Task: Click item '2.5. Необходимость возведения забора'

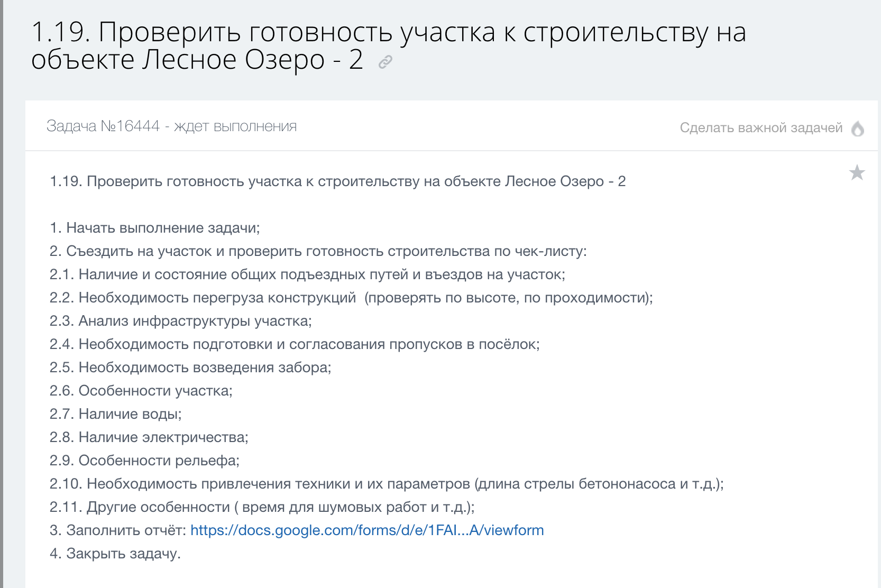Action: [190, 368]
